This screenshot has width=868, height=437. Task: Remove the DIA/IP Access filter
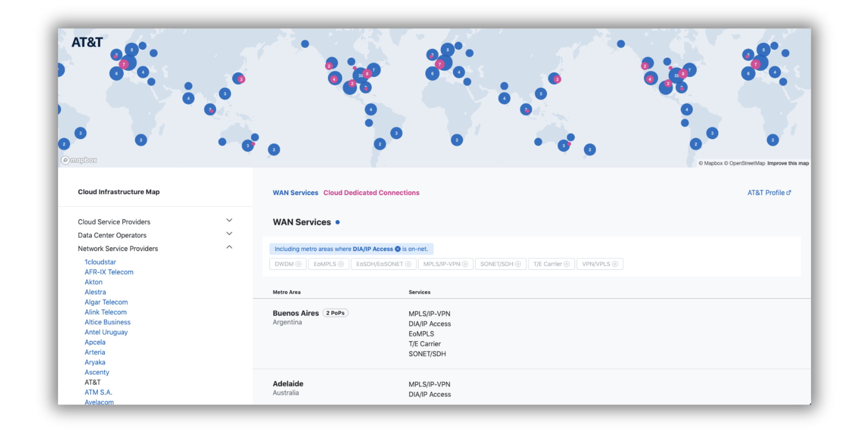[397, 249]
